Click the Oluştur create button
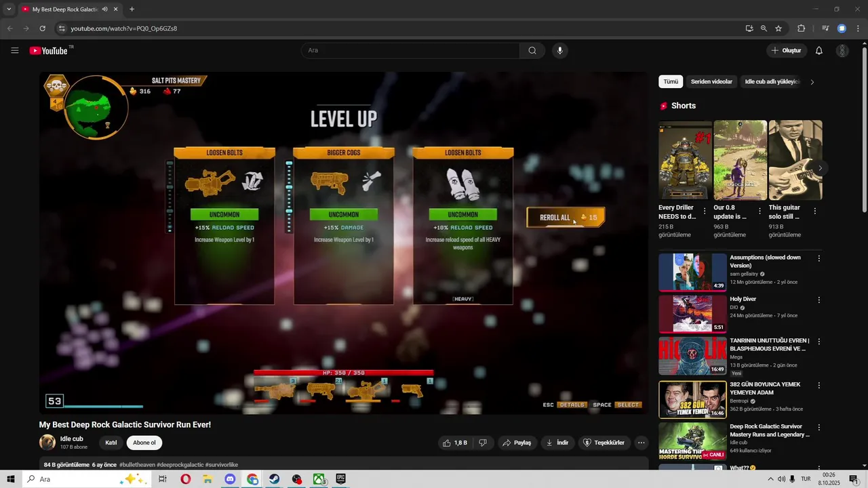Image resolution: width=868 pixels, height=488 pixels. click(785, 50)
